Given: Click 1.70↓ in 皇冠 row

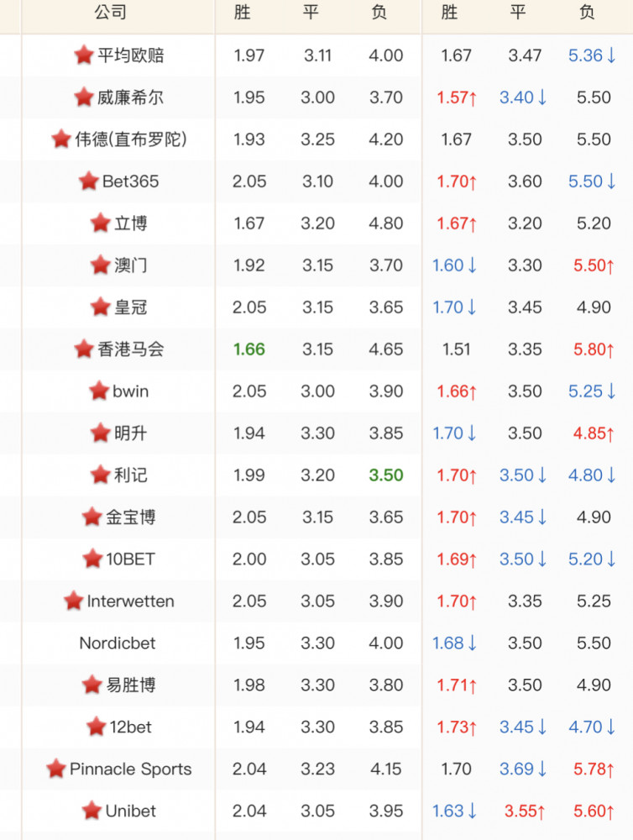Looking at the screenshot, I should [x=454, y=307].
